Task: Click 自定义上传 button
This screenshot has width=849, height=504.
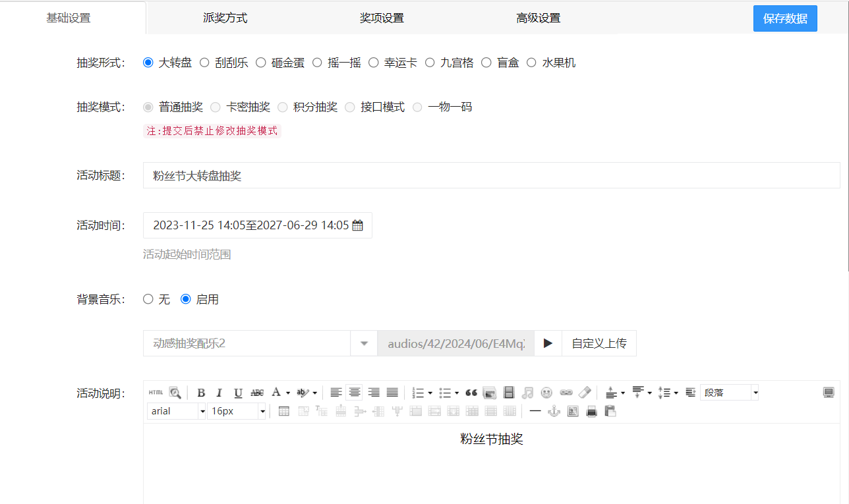Action: coord(599,343)
